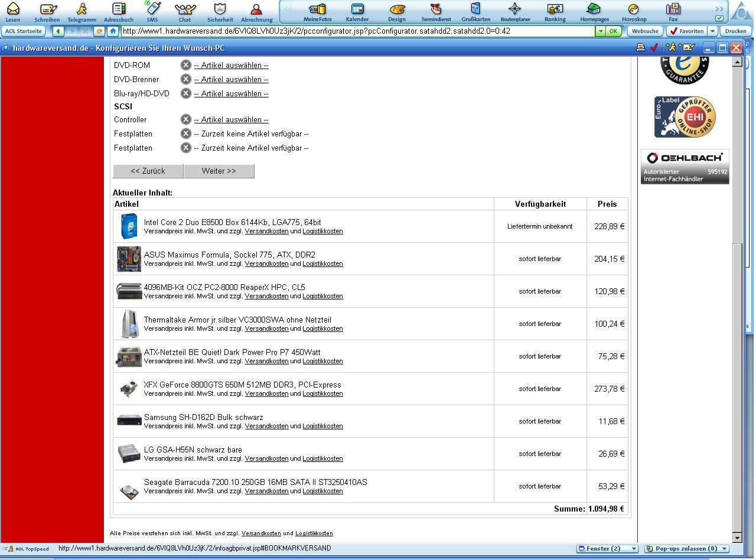The height and width of the screenshot is (560, 756).
Task: Open the Adressbuch icon
Action: 119,11
